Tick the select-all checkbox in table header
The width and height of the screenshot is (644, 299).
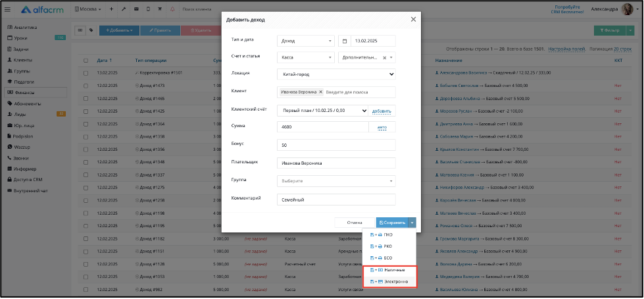point(86,61)
